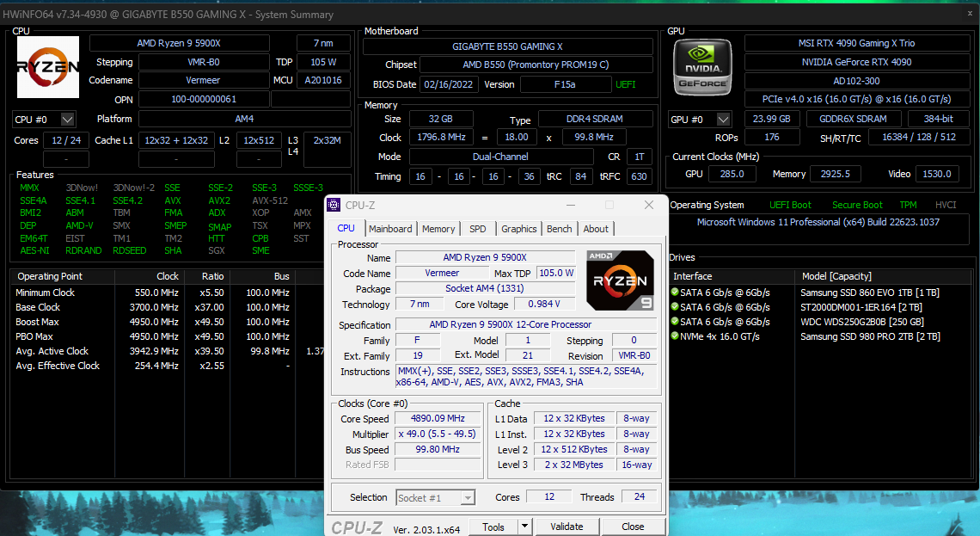Screen dimensions: 980x536
Task: Open the CPU #0 selector dropdown
Action: pyautogui.click(x=68, y=120)
